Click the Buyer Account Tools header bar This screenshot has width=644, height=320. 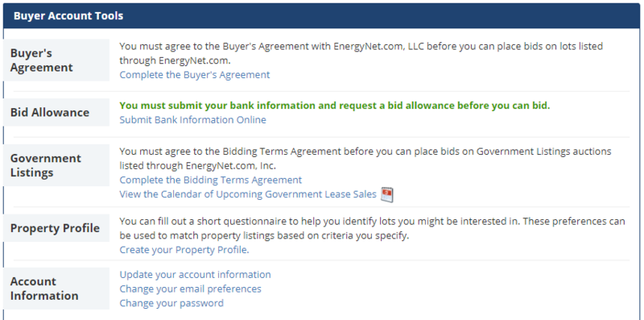[x=322, y=16]
